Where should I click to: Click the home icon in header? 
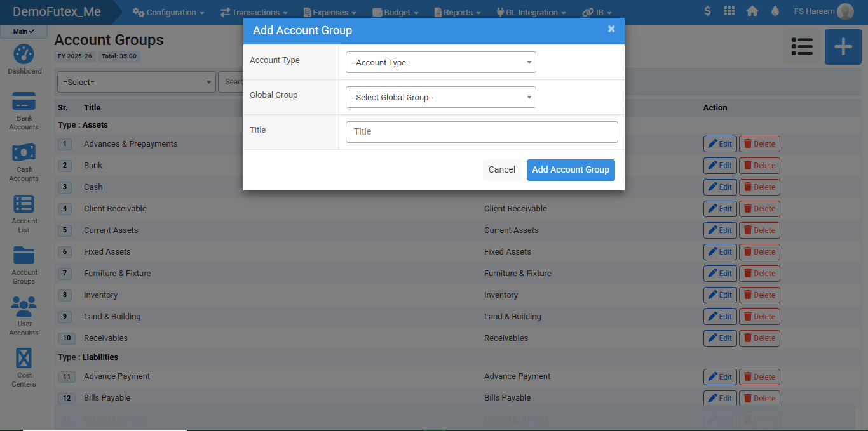pos(752,11)
